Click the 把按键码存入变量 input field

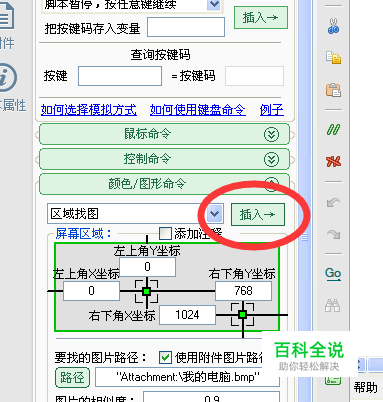[186, 27]
